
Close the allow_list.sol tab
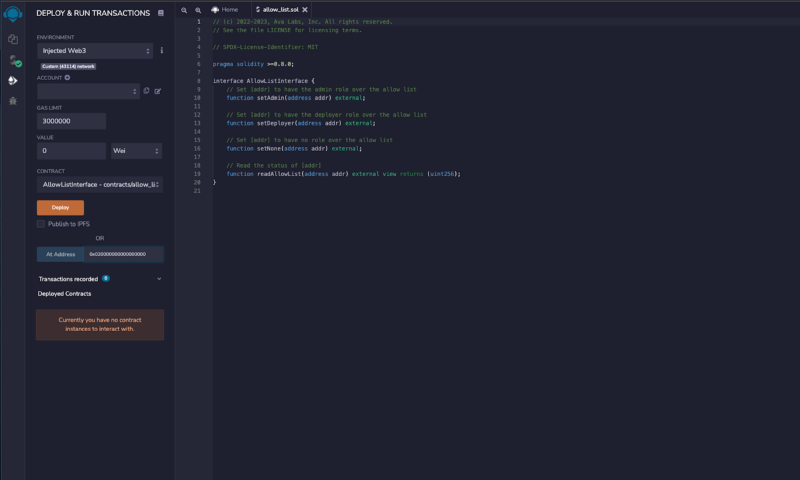(305, 10)
